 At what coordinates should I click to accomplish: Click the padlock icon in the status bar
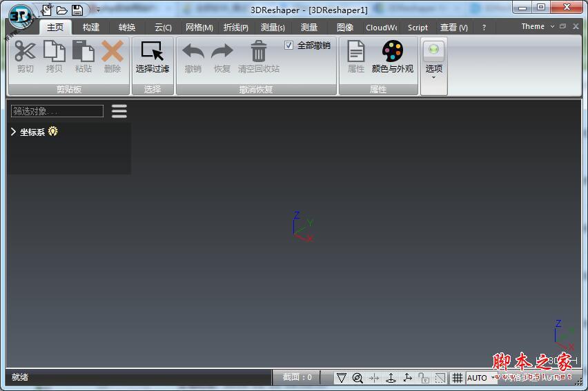[424, 377]
